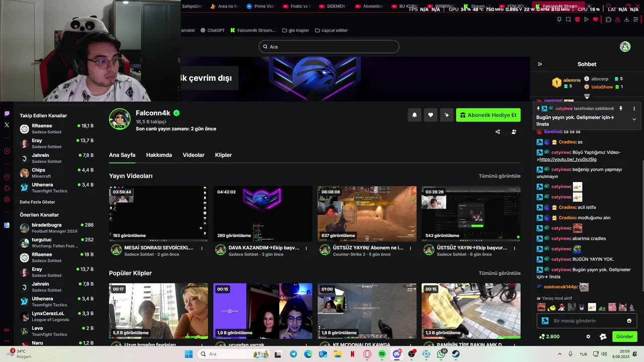Show hidden system tray icons chevron

[561, 354]
